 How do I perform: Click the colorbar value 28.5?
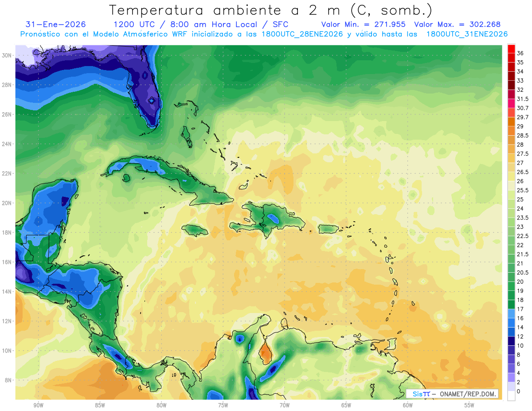(523, 136)
